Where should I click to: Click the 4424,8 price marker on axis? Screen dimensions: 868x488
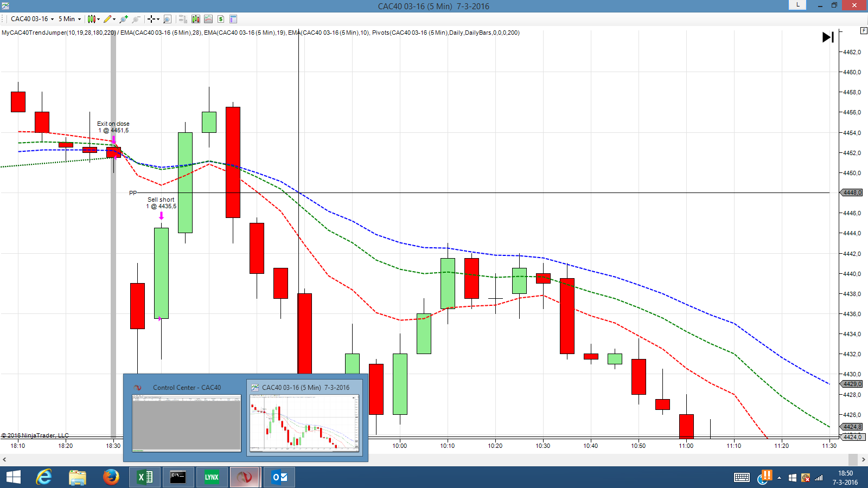pyautogui.click(x=851, y=427)
